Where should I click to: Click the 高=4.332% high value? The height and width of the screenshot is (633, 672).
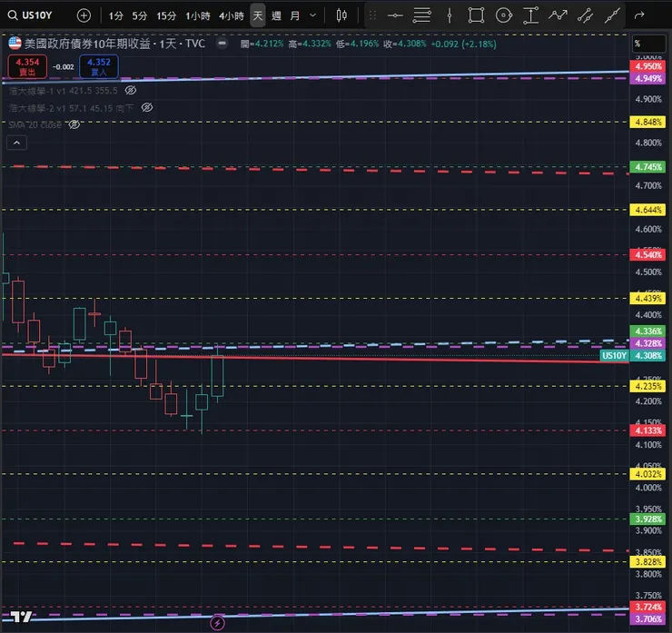pos(310,44)
